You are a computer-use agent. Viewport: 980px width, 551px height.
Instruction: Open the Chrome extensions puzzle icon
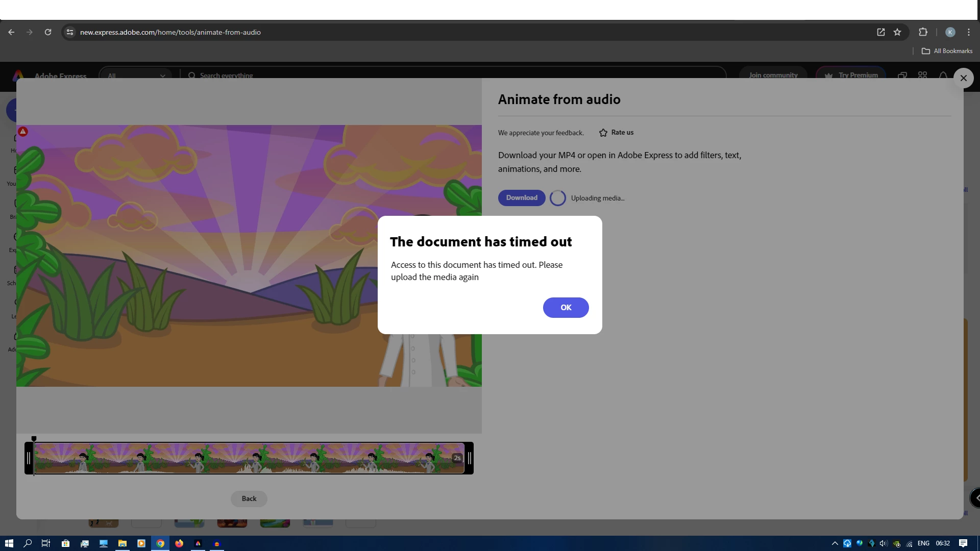(923, 32)
